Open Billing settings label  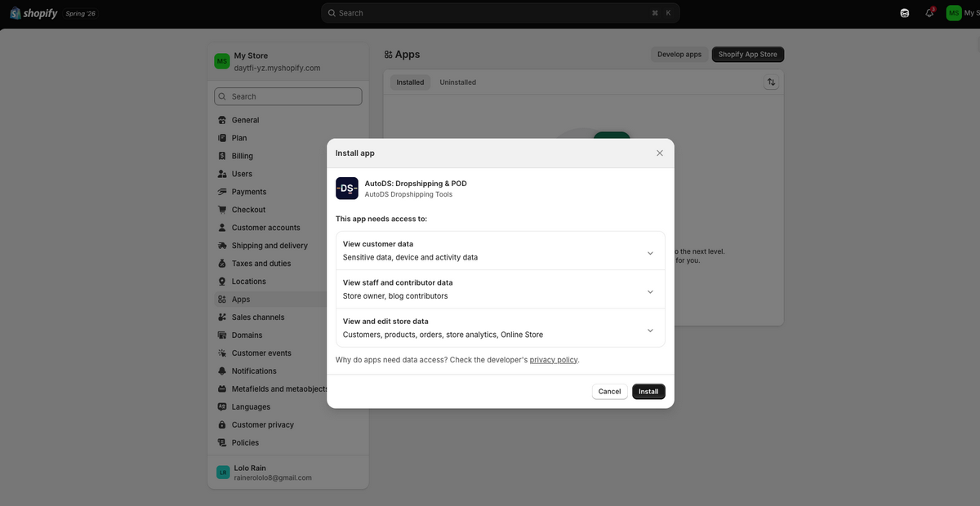pyautogui.click(x=243, y=156)
